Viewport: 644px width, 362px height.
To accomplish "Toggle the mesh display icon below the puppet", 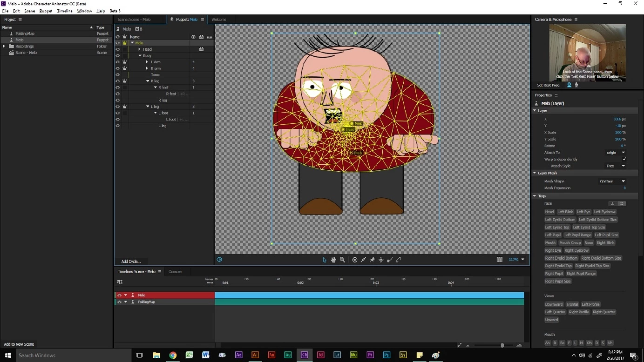I will [219, 260].
